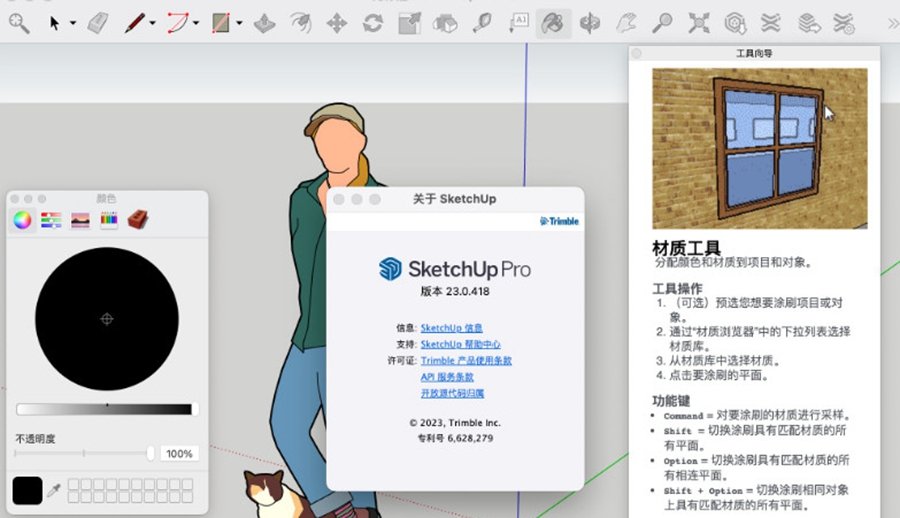The image size is (900, 518).
Task: Switch to brick texture palettes tab
Action: (138, 220)
